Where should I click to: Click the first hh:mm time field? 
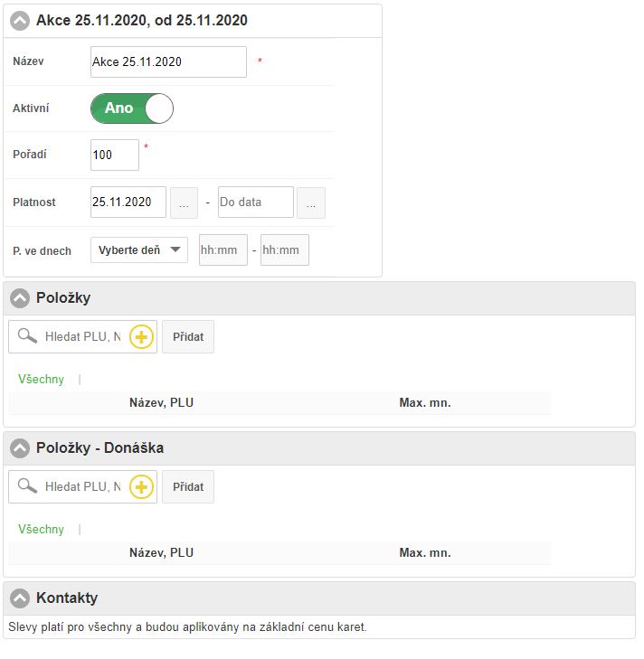click(x=223, y=250)
